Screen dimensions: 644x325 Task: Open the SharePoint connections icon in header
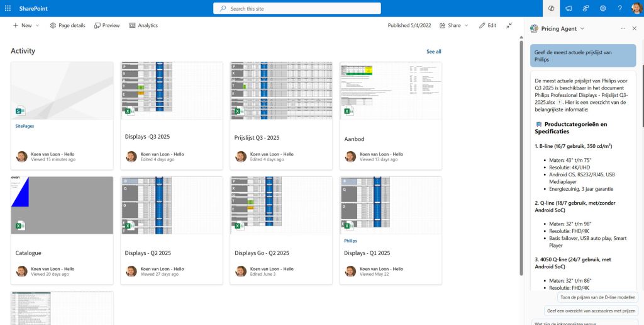tap(586, 8)
